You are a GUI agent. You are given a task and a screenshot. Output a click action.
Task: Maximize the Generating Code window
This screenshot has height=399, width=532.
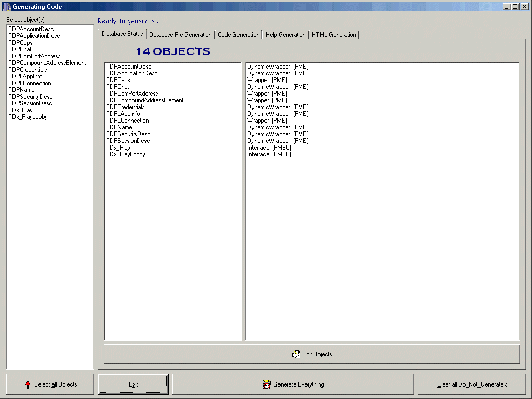click(515, 7)
